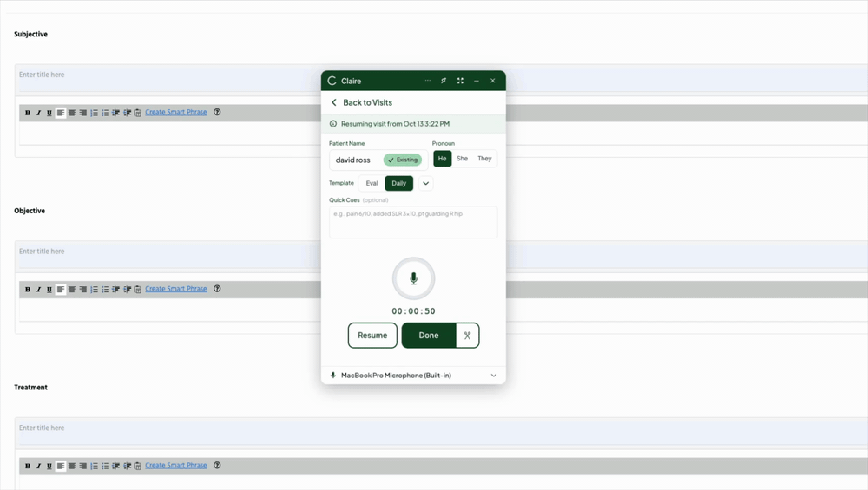
Task: Toggle italic in the Subjective editor toolbar
Action: click(x=39, y=113)
